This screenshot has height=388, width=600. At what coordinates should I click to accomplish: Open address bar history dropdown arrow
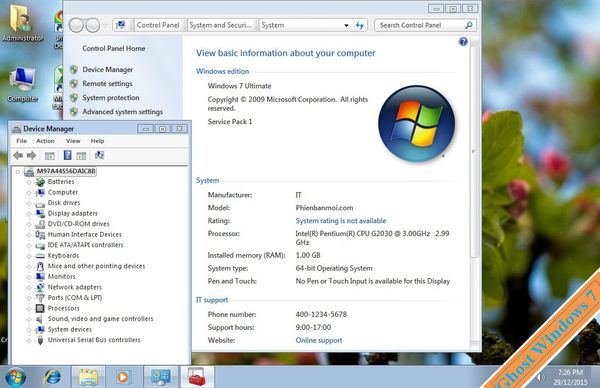346,25
